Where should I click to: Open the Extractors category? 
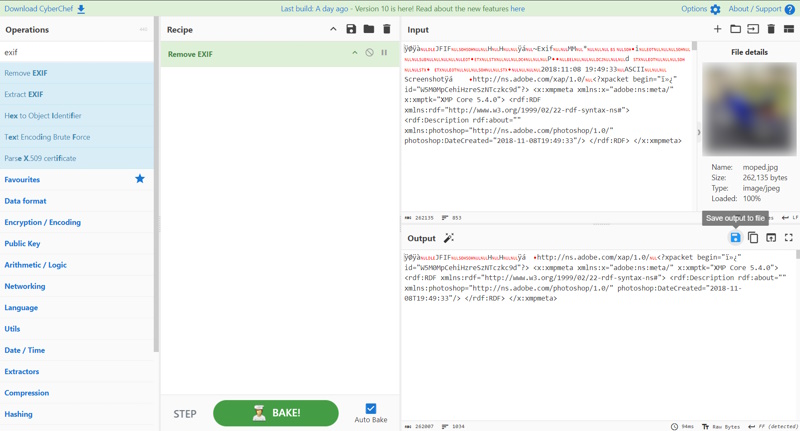pyautogui.click(x=77, y=372)
